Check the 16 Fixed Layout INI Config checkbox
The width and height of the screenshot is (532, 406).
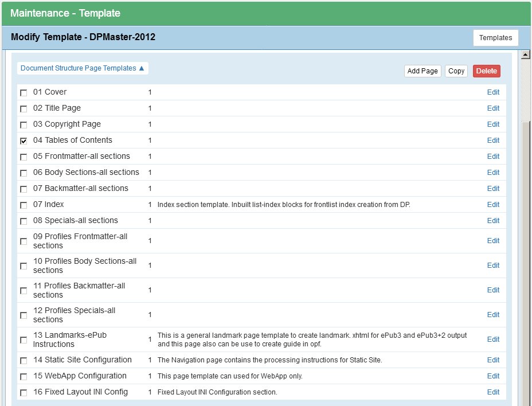point(24,392)
